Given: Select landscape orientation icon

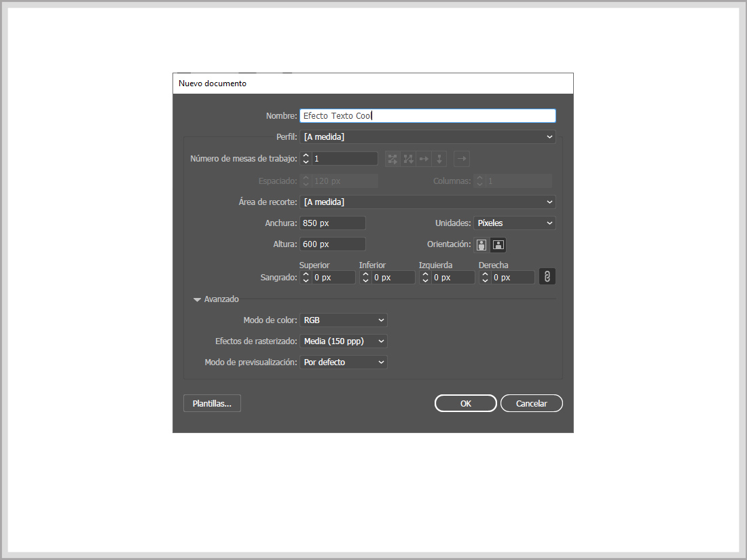Looking at the screenshot, I should pos(498,245).
